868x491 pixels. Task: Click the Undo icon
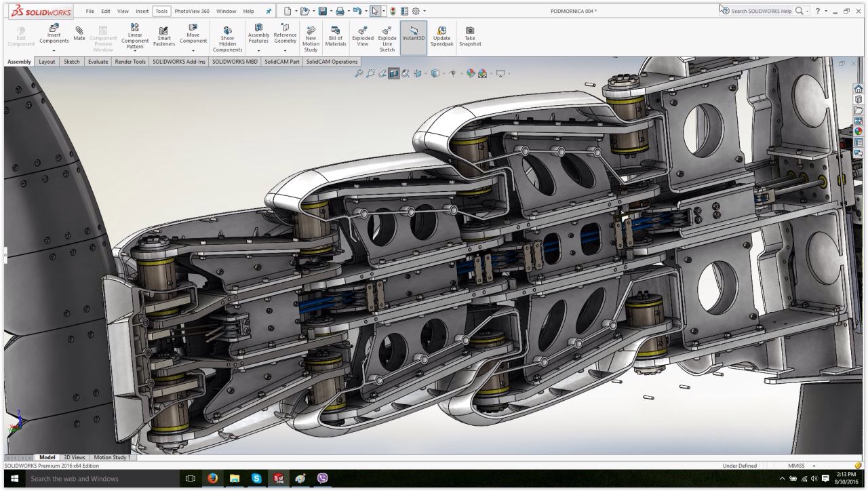coord(357,11)
